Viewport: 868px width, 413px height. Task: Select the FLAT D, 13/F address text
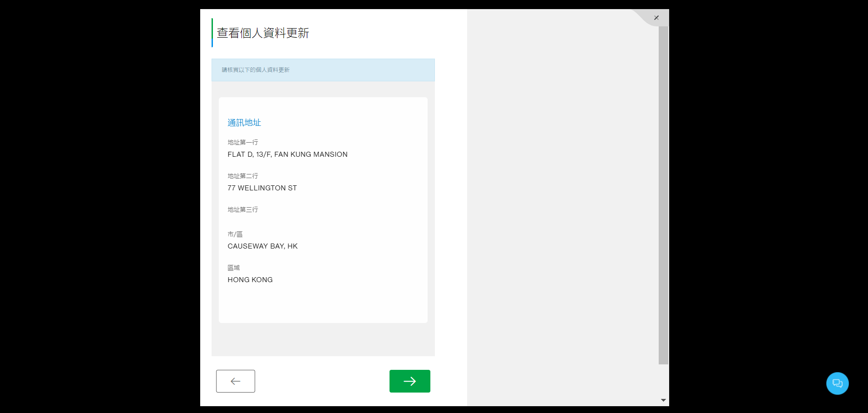click(287, 154)
